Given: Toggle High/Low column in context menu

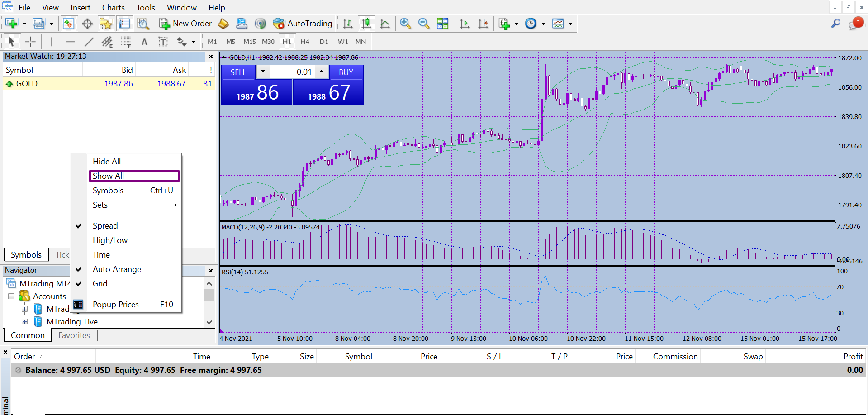Looking at the screenshot, I should tap(110, 240).
